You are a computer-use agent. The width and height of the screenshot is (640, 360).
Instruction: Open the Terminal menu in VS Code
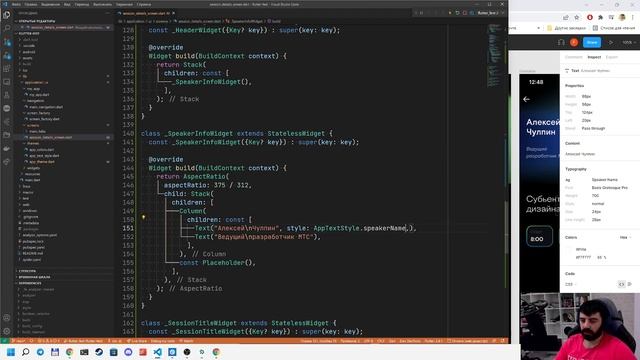tap(124, 4)
